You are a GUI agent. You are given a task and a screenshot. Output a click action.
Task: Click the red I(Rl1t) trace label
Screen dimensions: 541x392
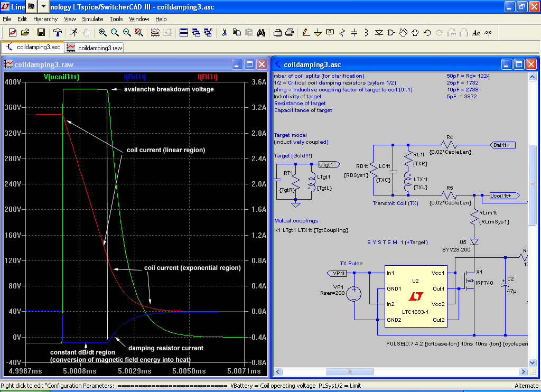click(207, 77)
